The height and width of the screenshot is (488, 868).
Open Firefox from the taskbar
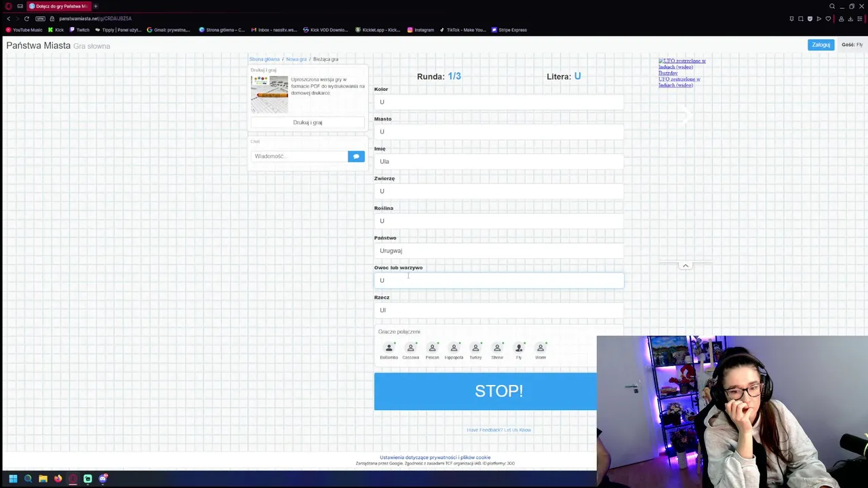pyautogui.click(x=58, y=479)
